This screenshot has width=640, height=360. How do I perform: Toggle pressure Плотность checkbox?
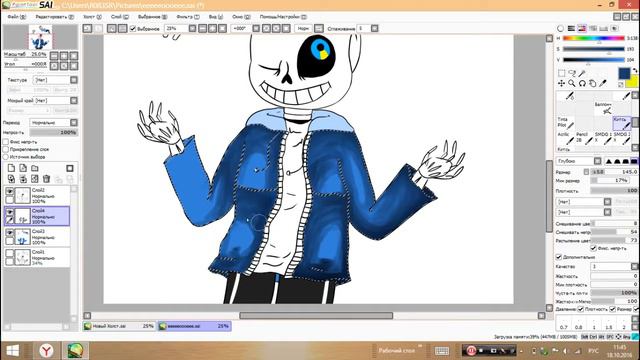(581, 309)
